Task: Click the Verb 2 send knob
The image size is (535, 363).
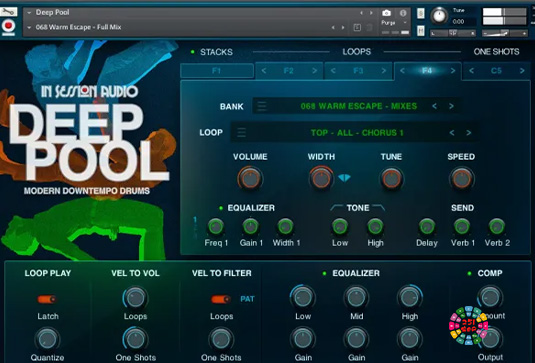Action: 496,227
